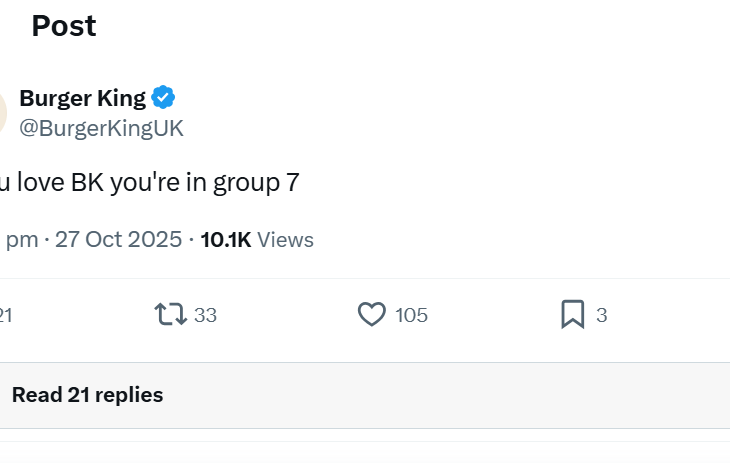Repost the Burger King tweet

point(171,315)
